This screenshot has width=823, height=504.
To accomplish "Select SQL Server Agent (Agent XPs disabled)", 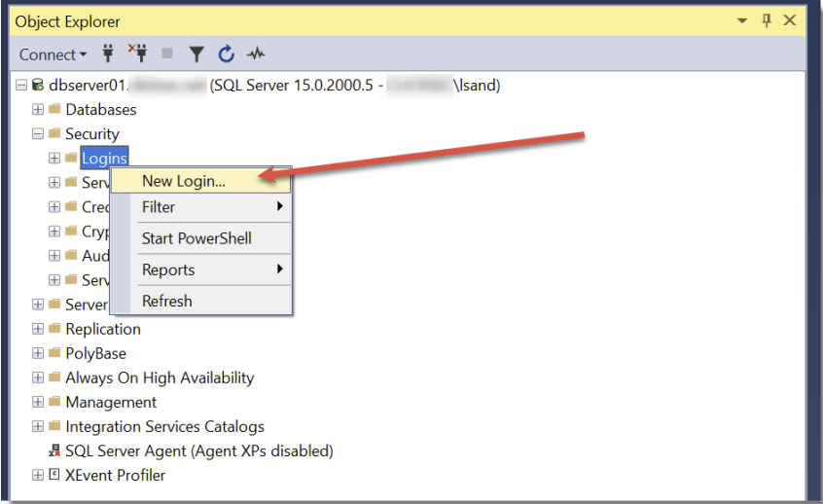I will point(198,451).
